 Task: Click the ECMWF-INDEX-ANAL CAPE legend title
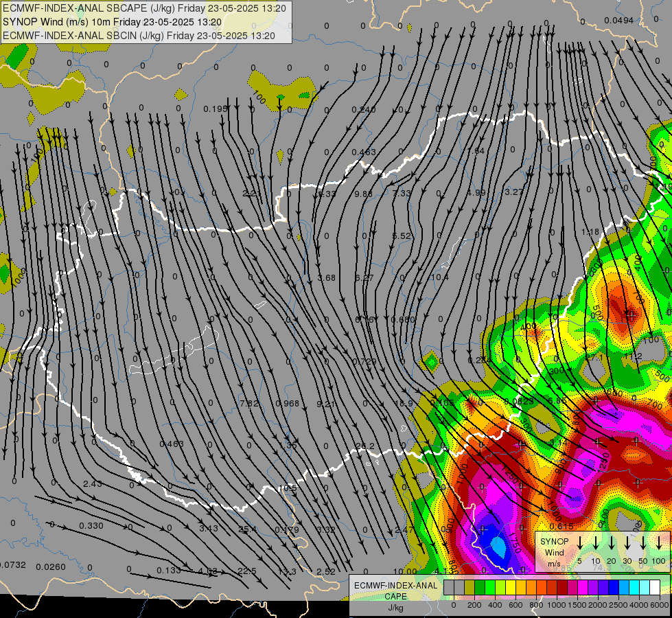[x=395, y=591]
